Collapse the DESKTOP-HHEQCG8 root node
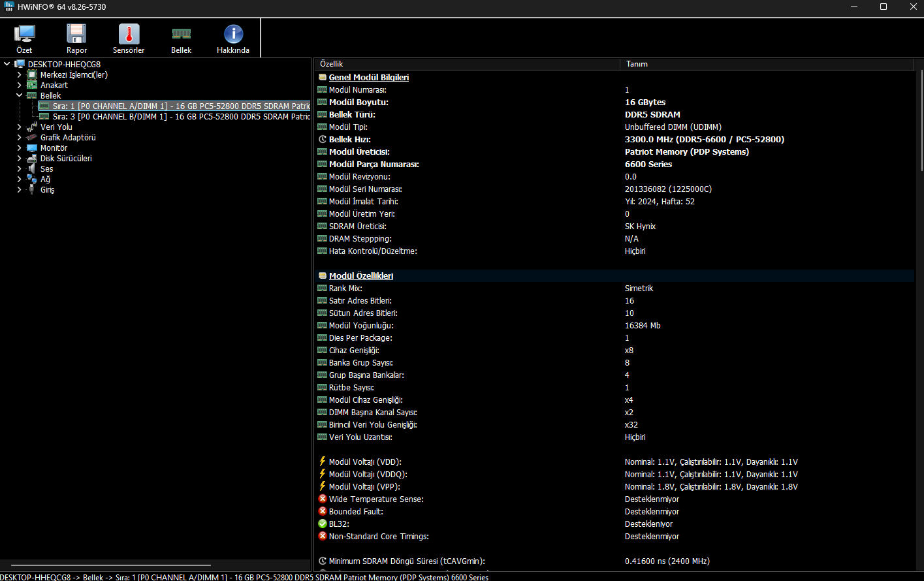This screenshot has height=581, width=924. click(x=7, y=64)
